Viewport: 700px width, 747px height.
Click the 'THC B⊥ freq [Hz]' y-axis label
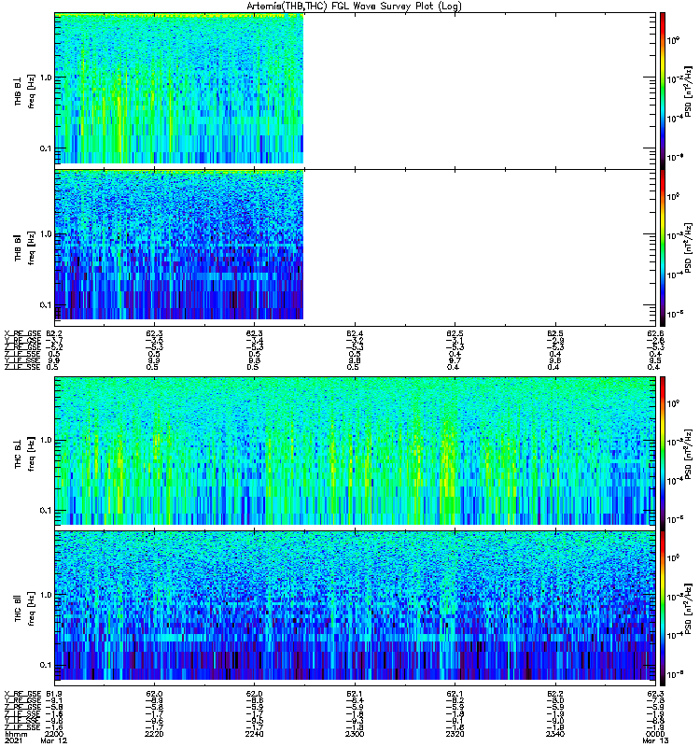pos(24,454)
